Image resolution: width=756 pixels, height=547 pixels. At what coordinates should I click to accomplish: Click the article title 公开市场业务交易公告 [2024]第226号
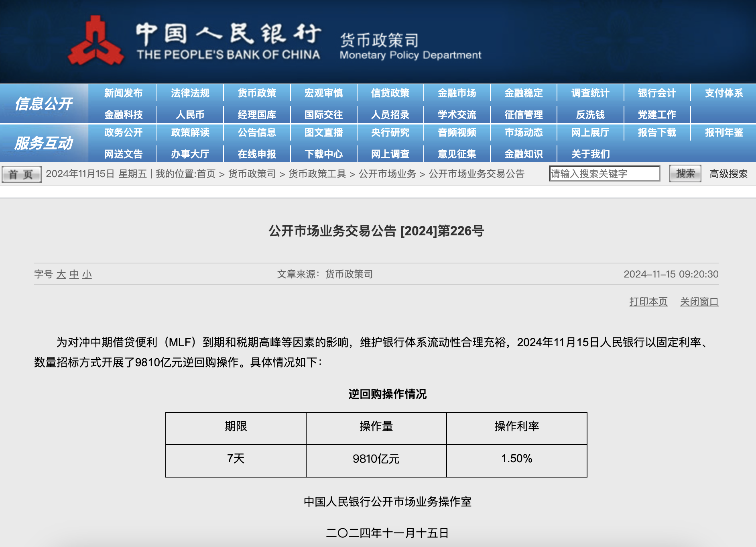[x=376, y=231]
